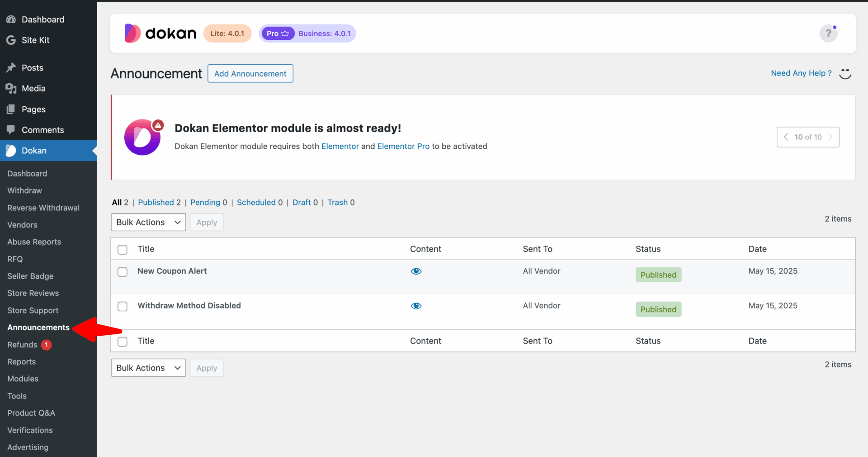Open Reverse Withdrawal submenu item
This screenshot has height=457, width=868.
[43, 208]
